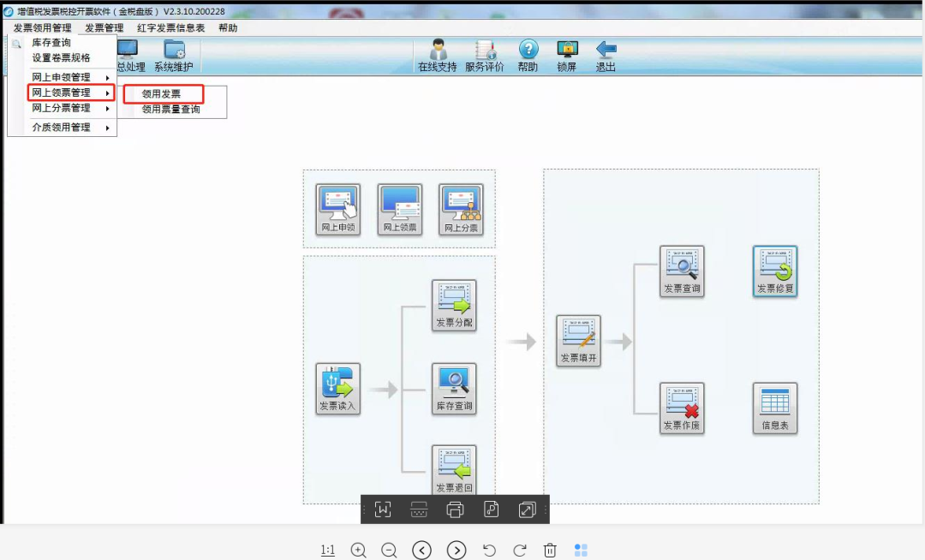
Task: Open the 网上领票 workflow icon
Action: click(x=400, y=209)
